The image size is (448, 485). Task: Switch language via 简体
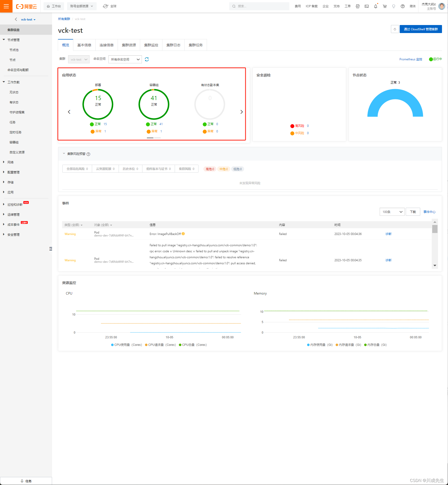click(x=413, y=6)
